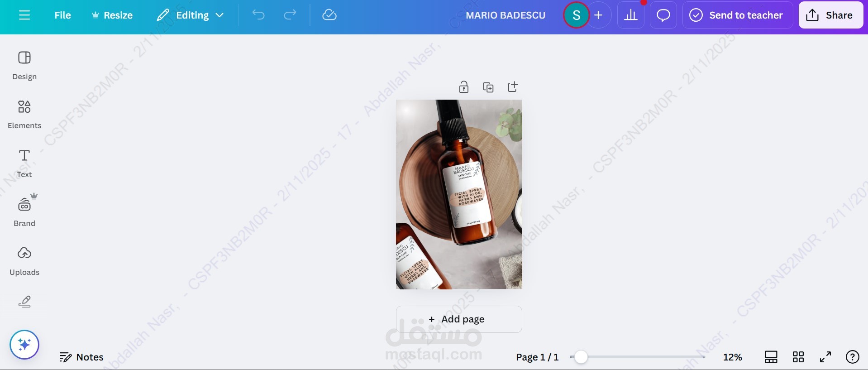Click Send to teacher button
The height and width of the screenshot is (370, 868).
coord(737,15)
